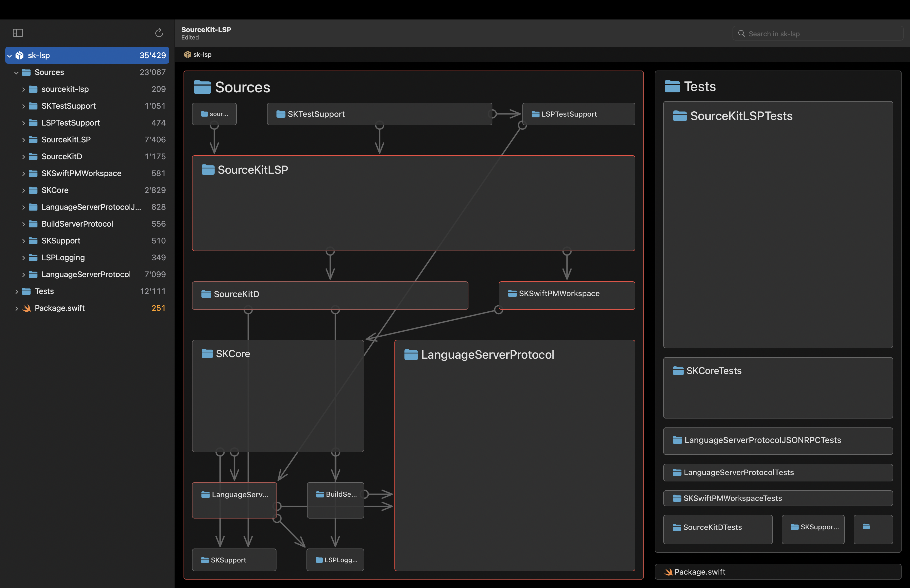Click the LanguageServerProtocol folder icon in diagram
Screen dimensions: 910x588
[411, 355]
